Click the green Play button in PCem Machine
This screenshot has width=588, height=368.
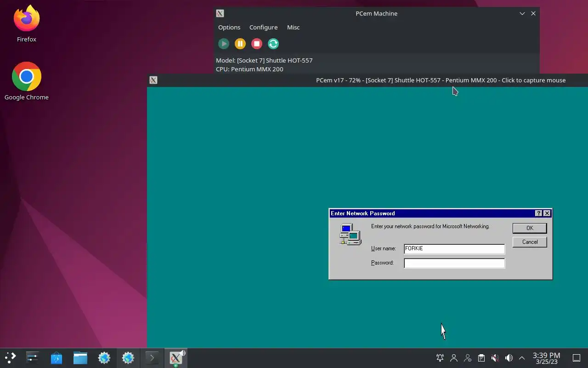[224, 44]
